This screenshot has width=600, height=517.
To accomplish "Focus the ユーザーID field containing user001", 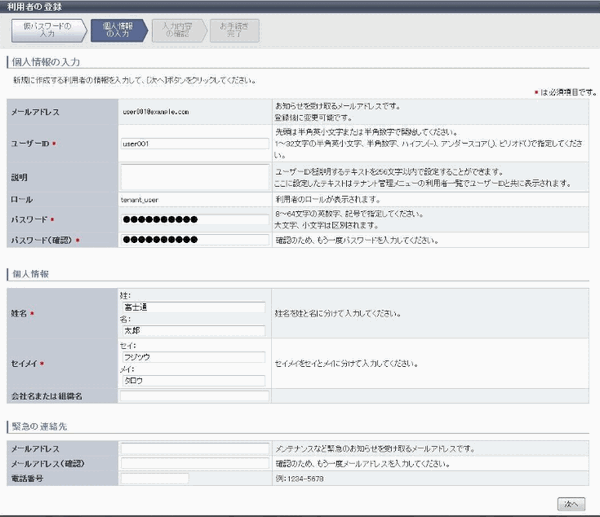I will click(194, 143).
